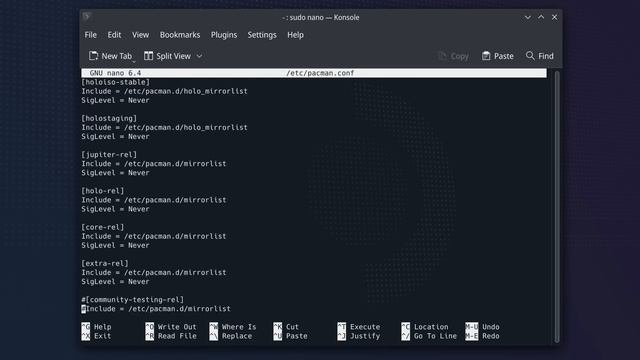Open the Edit menu
The width and height of the screenshot is (640, 360).
[x=114, y=35]
